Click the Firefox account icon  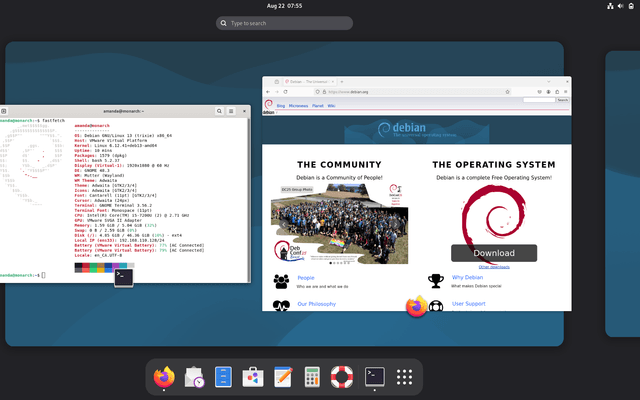[x=548, y=92]
